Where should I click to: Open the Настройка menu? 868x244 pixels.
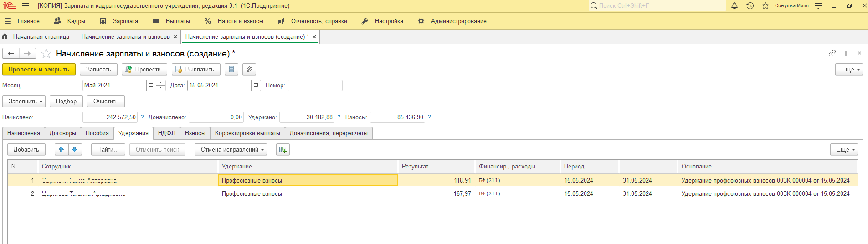pyautogui.click(x=382, y=21)
